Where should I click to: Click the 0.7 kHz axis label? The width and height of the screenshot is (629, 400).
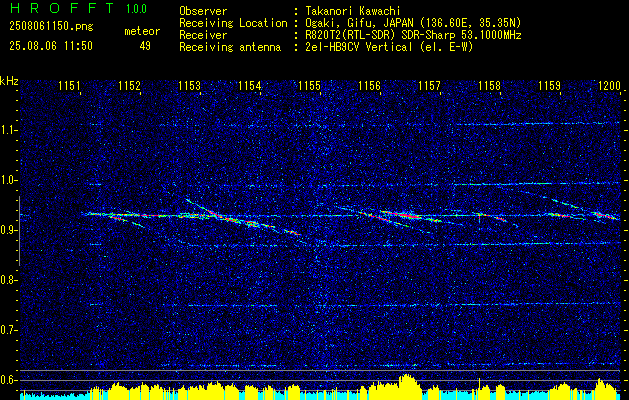click(x=9, y=330)
